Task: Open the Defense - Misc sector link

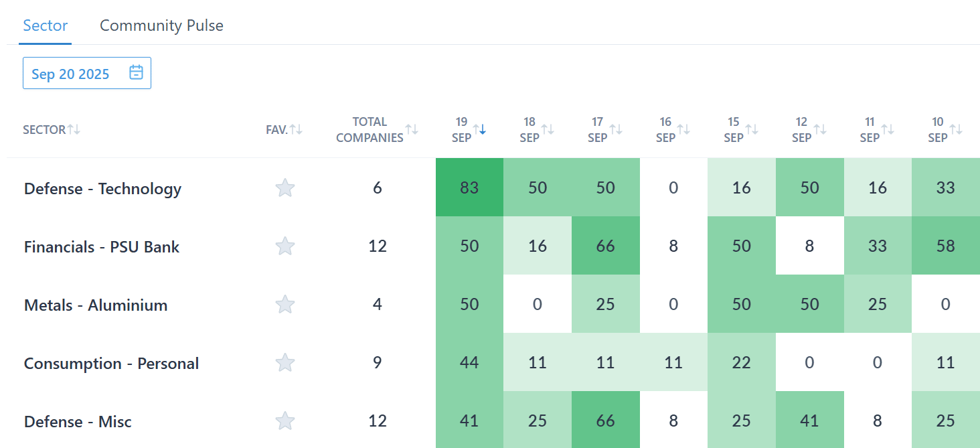Action: pyautogui.click(x=78, y=422)
